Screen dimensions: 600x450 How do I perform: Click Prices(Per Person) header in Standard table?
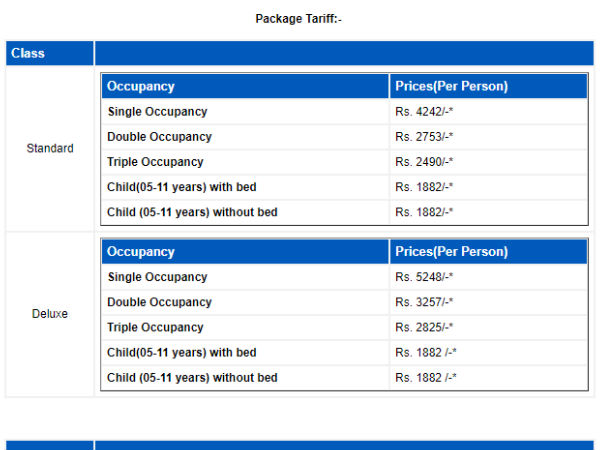(x=451, y=87)
